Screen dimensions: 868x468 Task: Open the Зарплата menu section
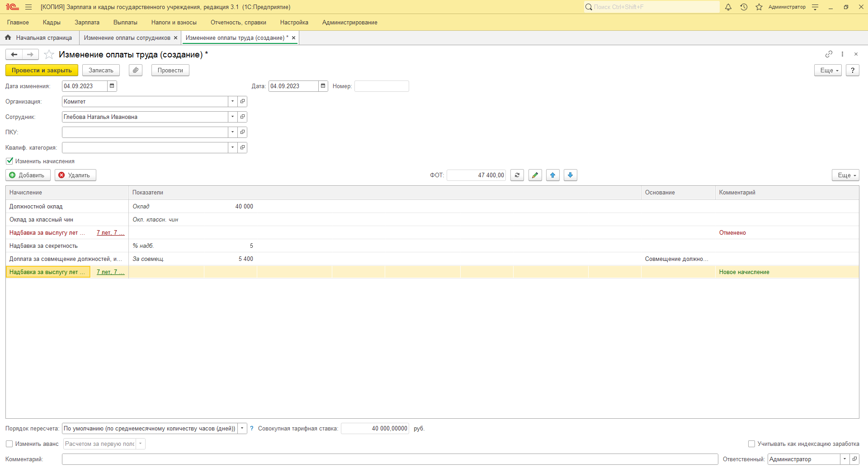87,23
